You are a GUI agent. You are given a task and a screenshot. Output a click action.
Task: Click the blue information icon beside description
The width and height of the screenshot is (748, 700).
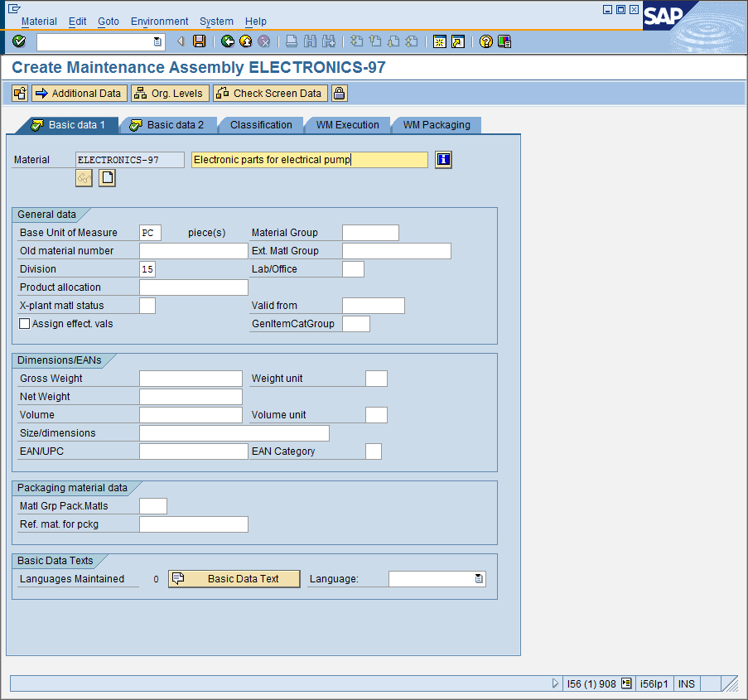[x=443, y=159]
